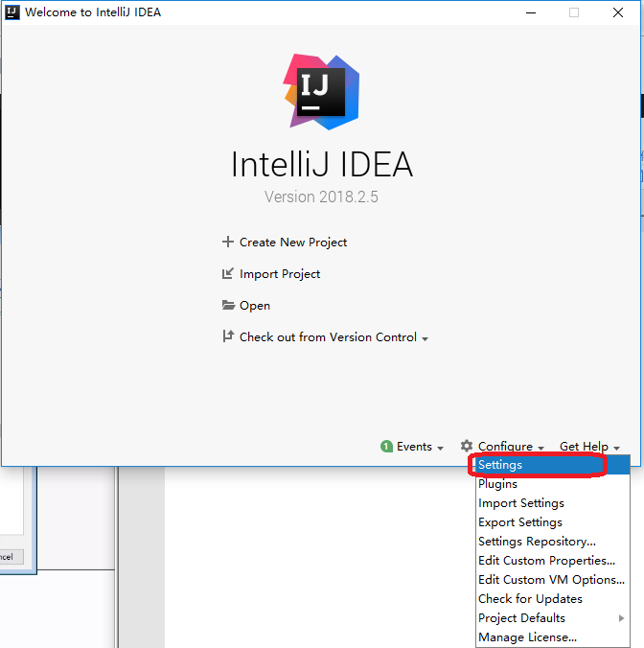Screen dimensions: 644x648
Task: Click the version control checkout icon
Action: click(228, 336)
